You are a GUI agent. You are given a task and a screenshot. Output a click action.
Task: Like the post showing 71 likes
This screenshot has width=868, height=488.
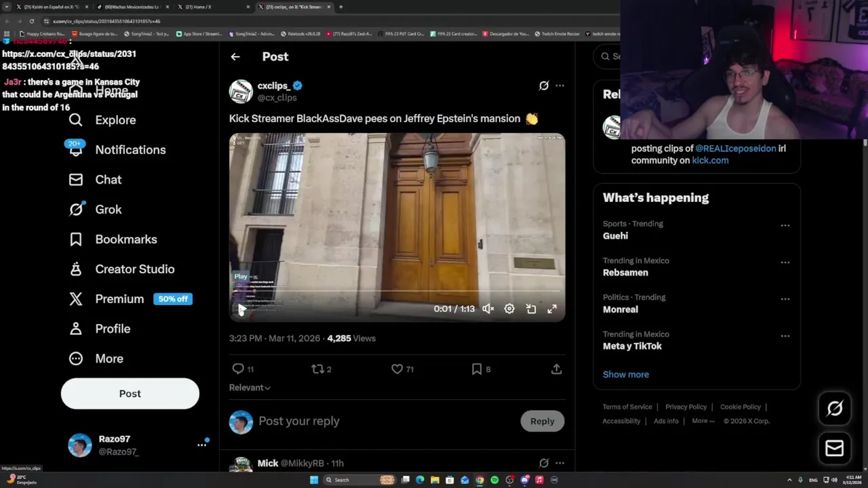tap(397, 369)
